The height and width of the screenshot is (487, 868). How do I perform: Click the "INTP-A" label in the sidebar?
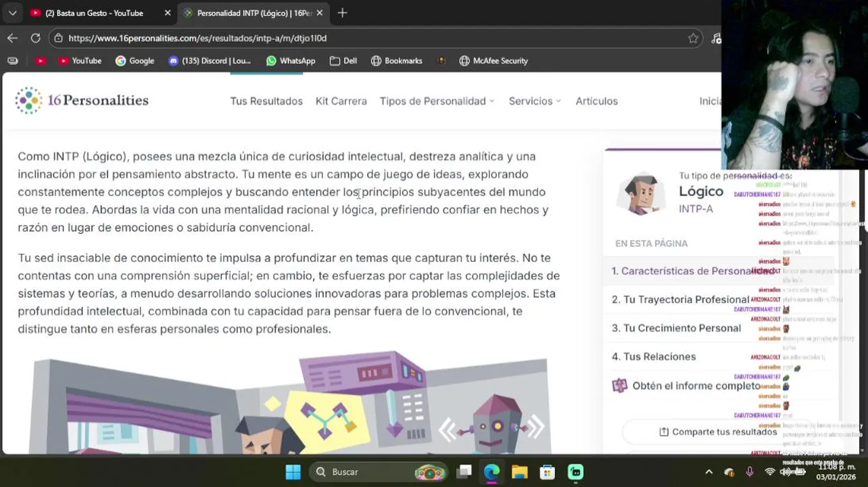pyautogui.click(x=696, y=209)
